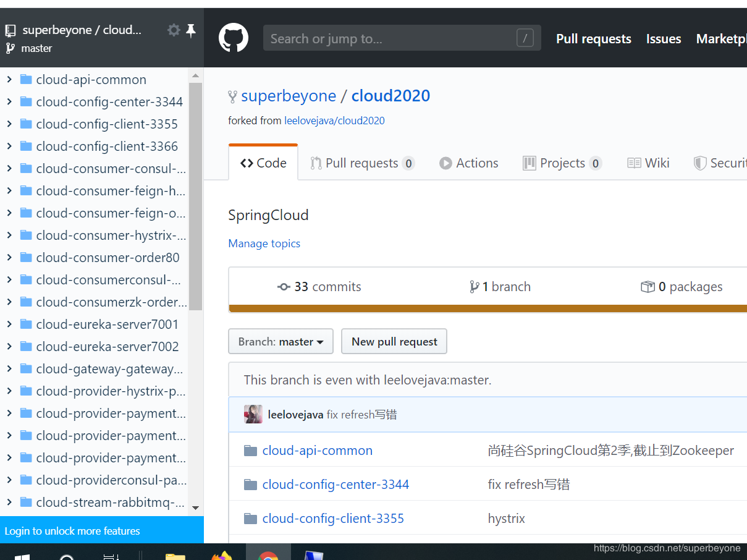Click folder icon of cloud-api-common in file list
Image resolution: width=747 pixels, height=560 pixels.
click(x=250, y=451)
